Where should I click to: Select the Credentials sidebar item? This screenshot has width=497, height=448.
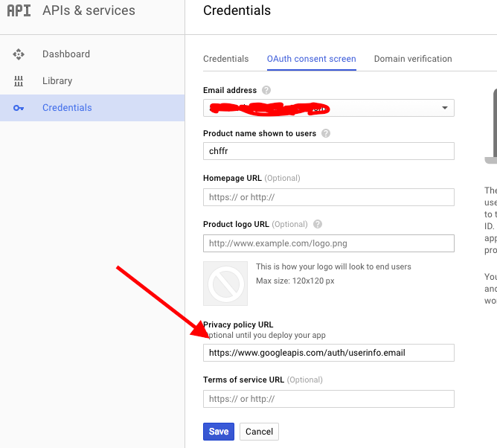pyautogui.click(x=92, y=108)
